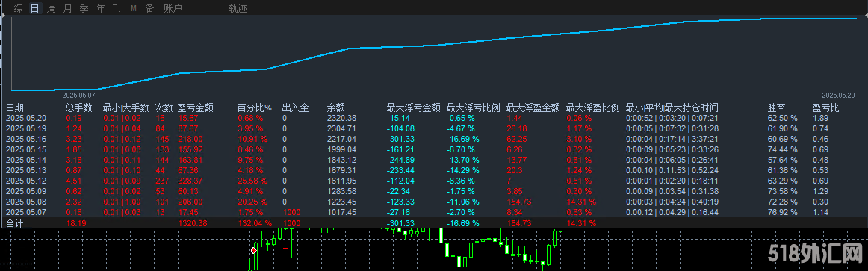Click the 盈亏比 column header
Image resolution: width=868 pixels, height=271 pixels.
[825, 108]
